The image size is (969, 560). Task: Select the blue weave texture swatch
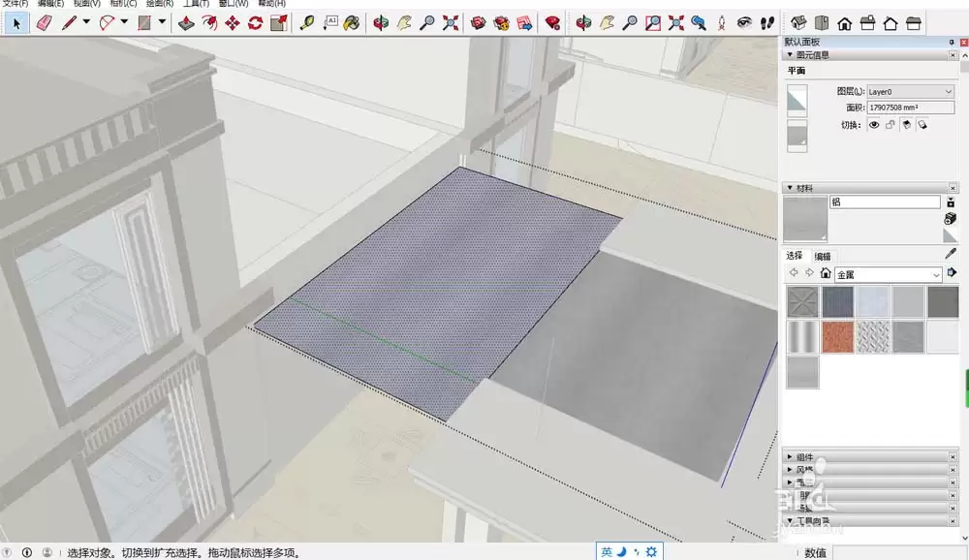click(838, 302)
